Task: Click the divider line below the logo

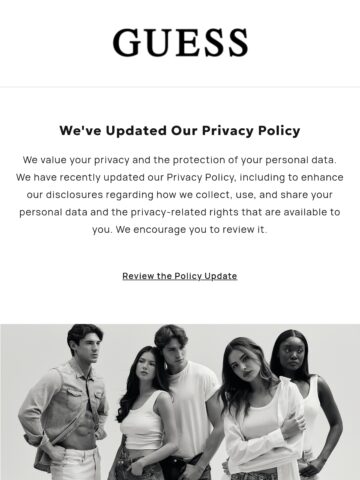Action: 180,87
